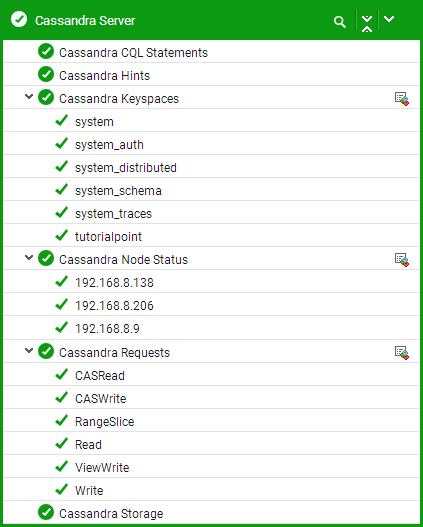Collapse the Cassandra Keyspaces tree node
This screenshot has width=423, height=527.
(29, 97)
